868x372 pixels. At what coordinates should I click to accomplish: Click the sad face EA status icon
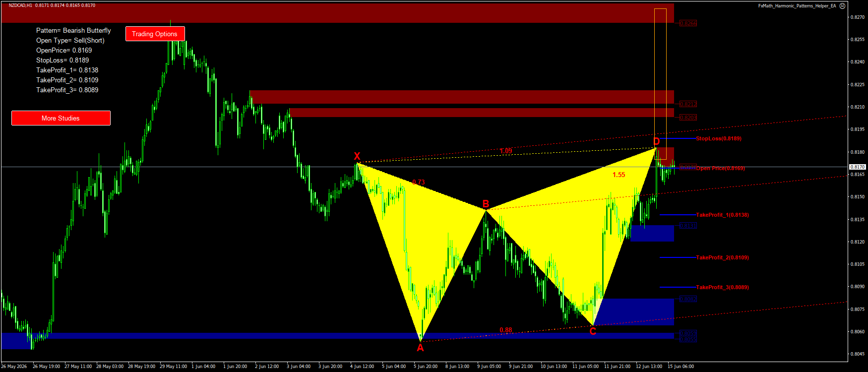(x=842, y=6)
